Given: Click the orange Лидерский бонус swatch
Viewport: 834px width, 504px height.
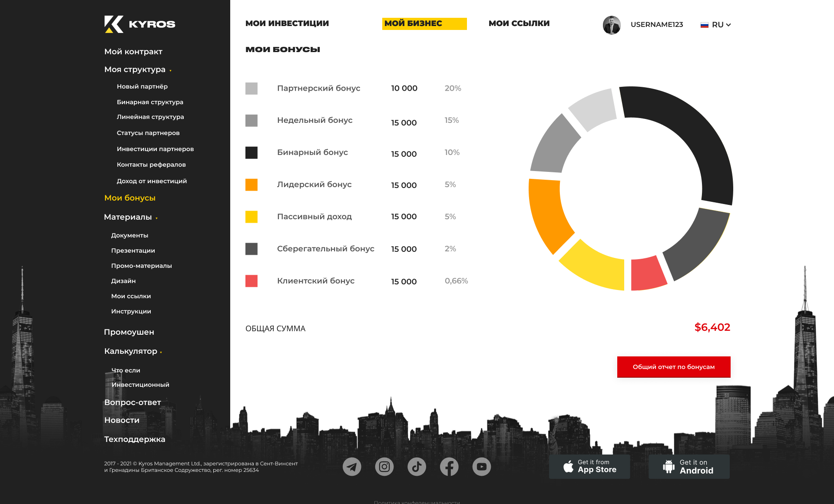Looking at the screenshot, I should click(252, 184).
